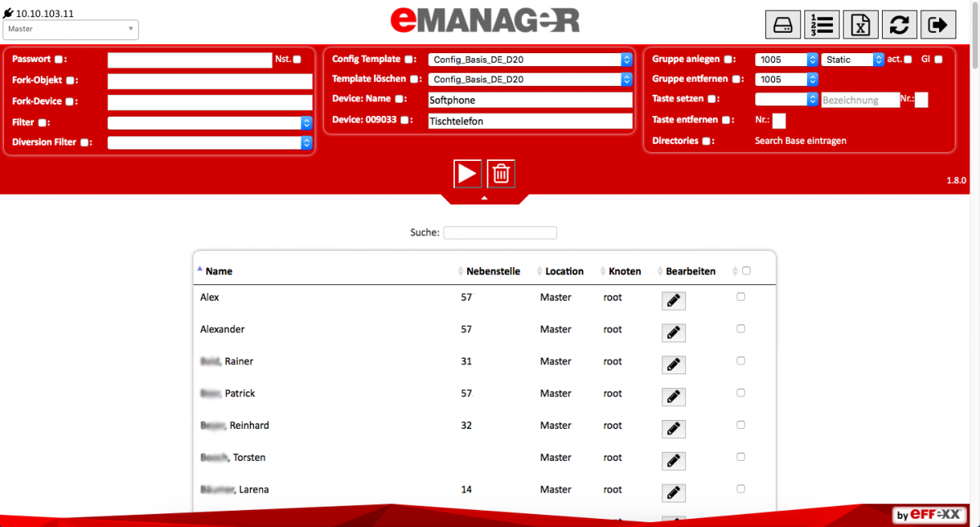Toggle the GI checkbox

[x=938, y=60]
